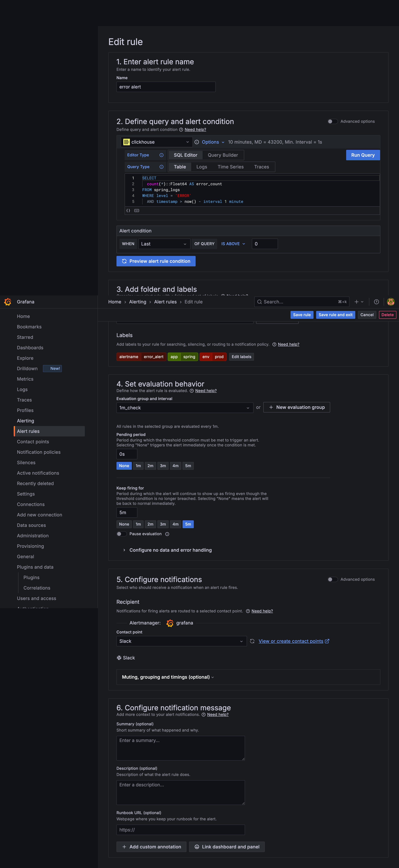
Task: Click the clickhouse data source icon
Action: [127, 142]
